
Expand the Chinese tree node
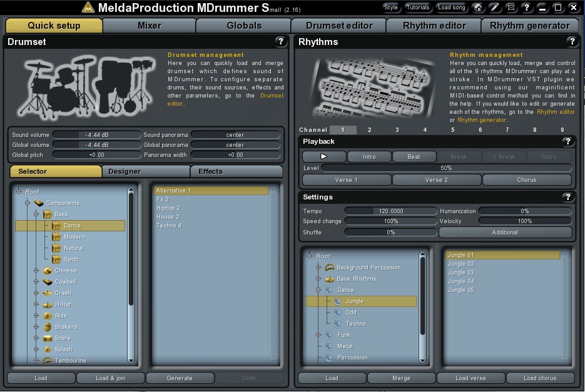click(x=36, y=271)
